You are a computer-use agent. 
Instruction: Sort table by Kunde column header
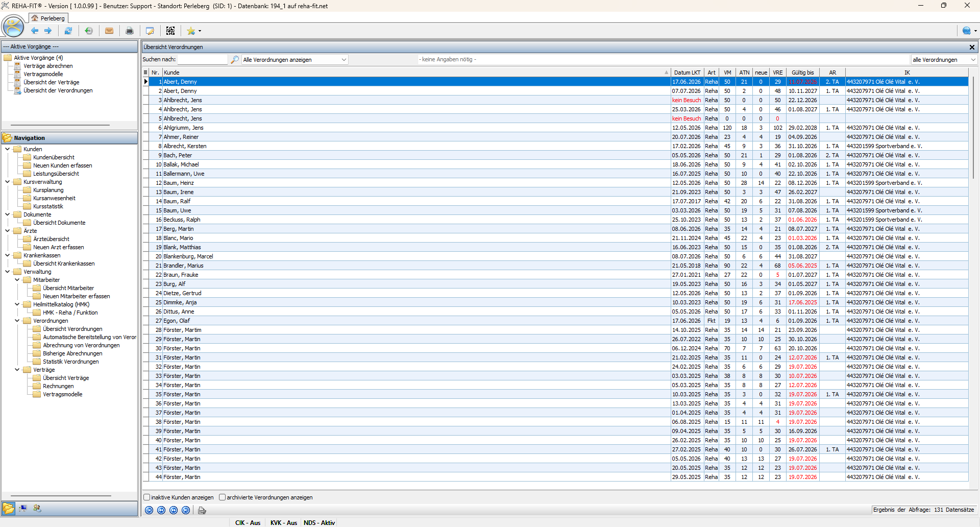416,73
